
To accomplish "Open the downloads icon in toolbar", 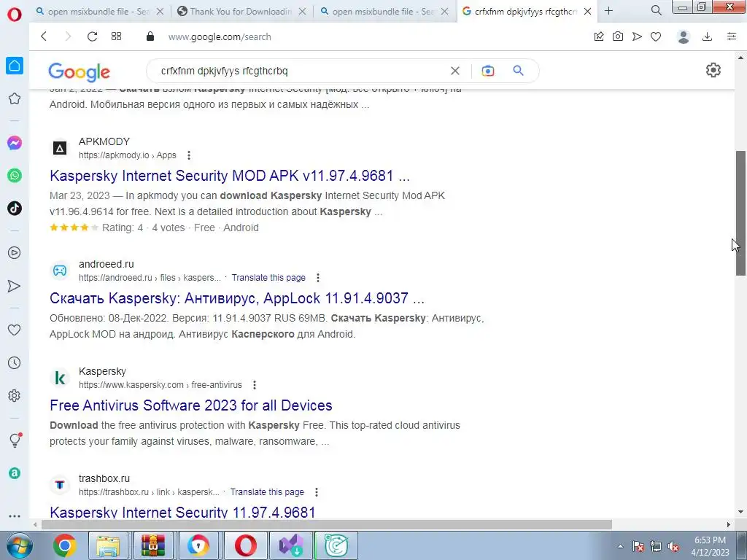I will [708, 36].
